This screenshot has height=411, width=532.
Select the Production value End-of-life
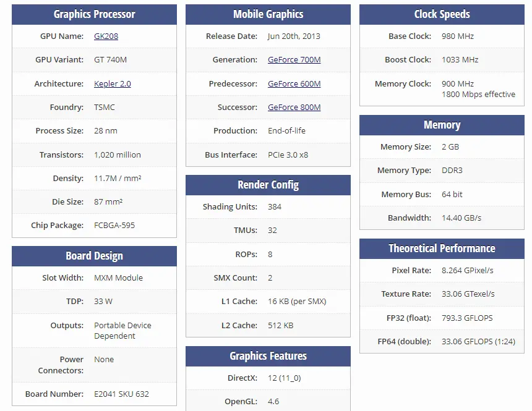tap(286, 131)
